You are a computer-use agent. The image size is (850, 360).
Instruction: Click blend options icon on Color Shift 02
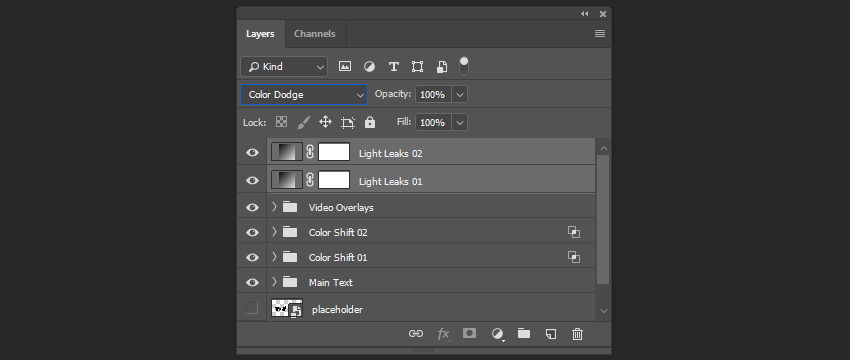[574, 232]
